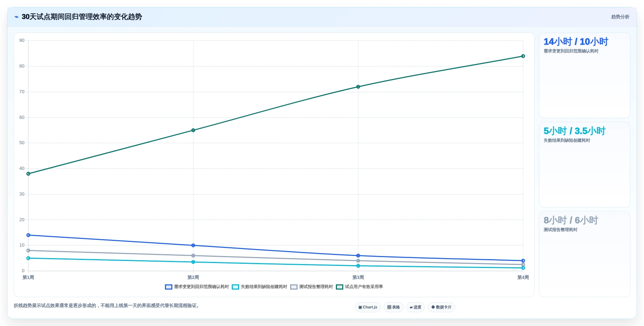This screenshot has height=326, width=644.
Task: Click the 测试报告整理耗时 caption in stat card
Action: click(x=561, y=230)
